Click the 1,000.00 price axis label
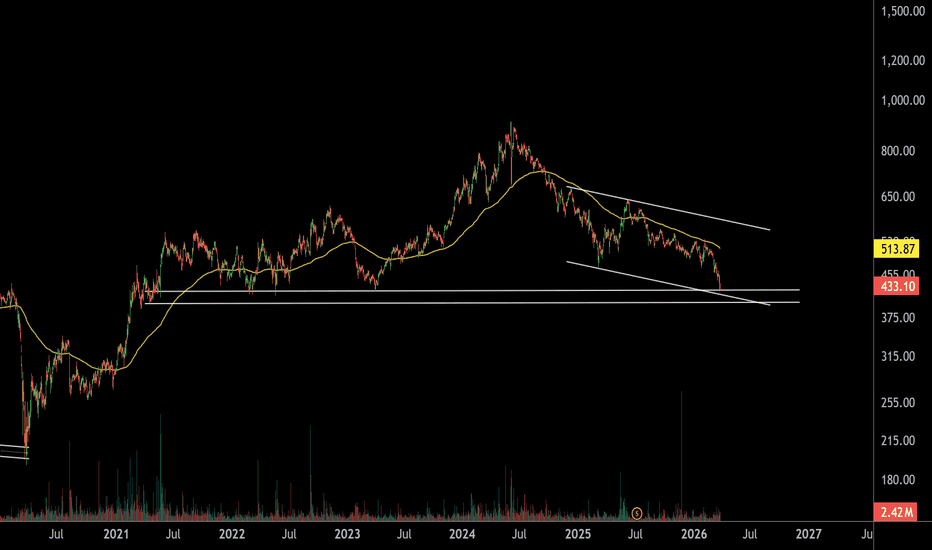932x550 pixels. pyautogui.click(x=902, y=100)
